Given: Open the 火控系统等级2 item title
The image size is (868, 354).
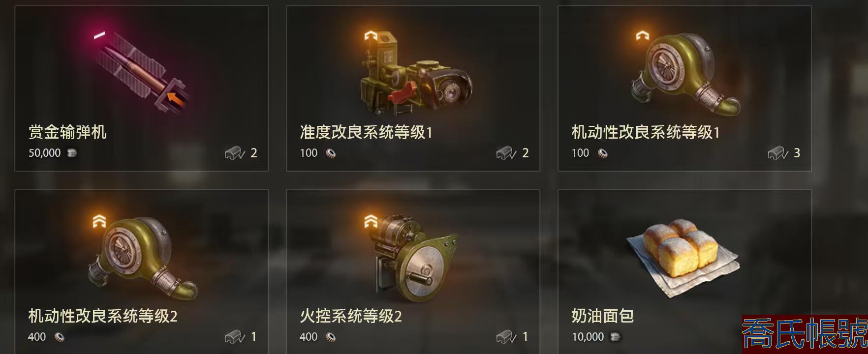Looking at the screenshot, I should (x=351, y=316).
